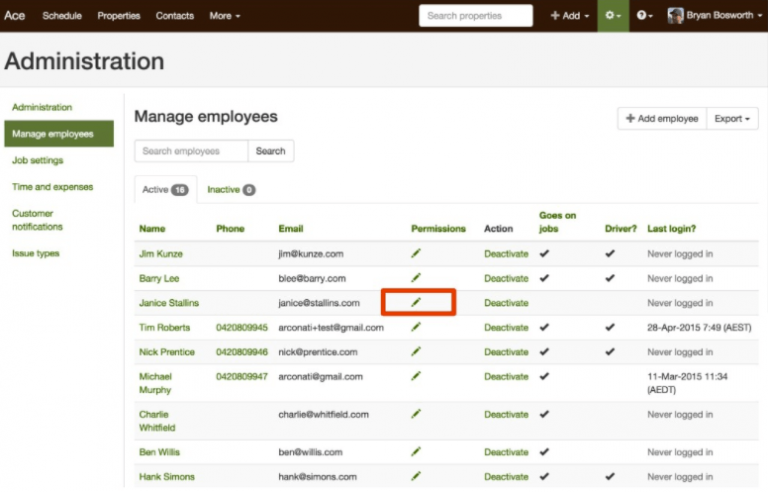
Task: Click the pencil icon for Janice Stallins
Action: coord(416,303)
